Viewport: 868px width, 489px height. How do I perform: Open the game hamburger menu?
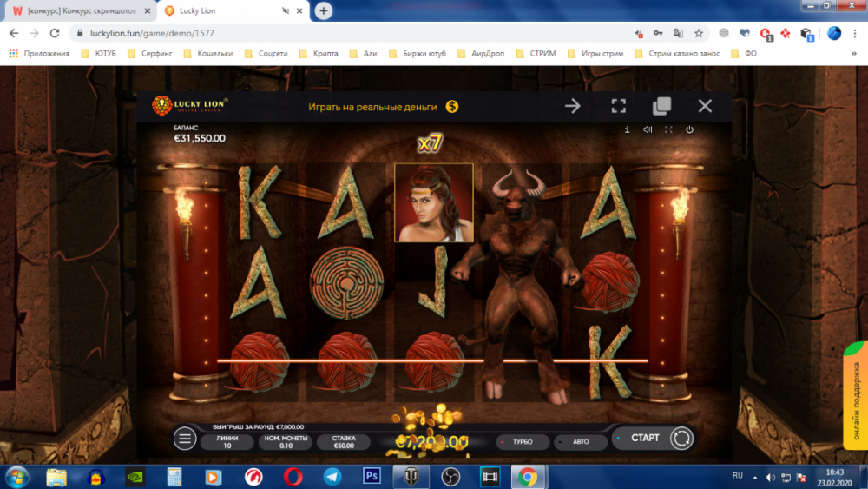185,439
